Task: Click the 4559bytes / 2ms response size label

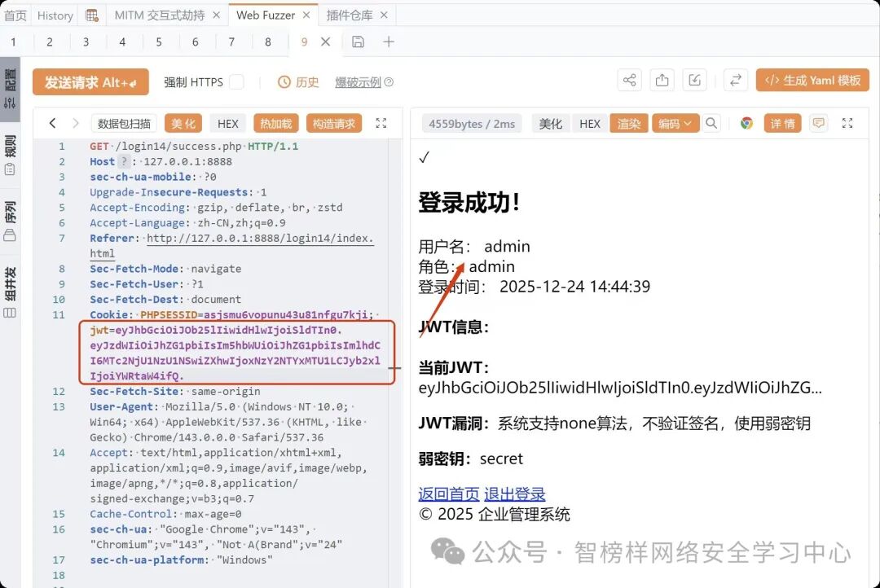Action: [472, 123]
